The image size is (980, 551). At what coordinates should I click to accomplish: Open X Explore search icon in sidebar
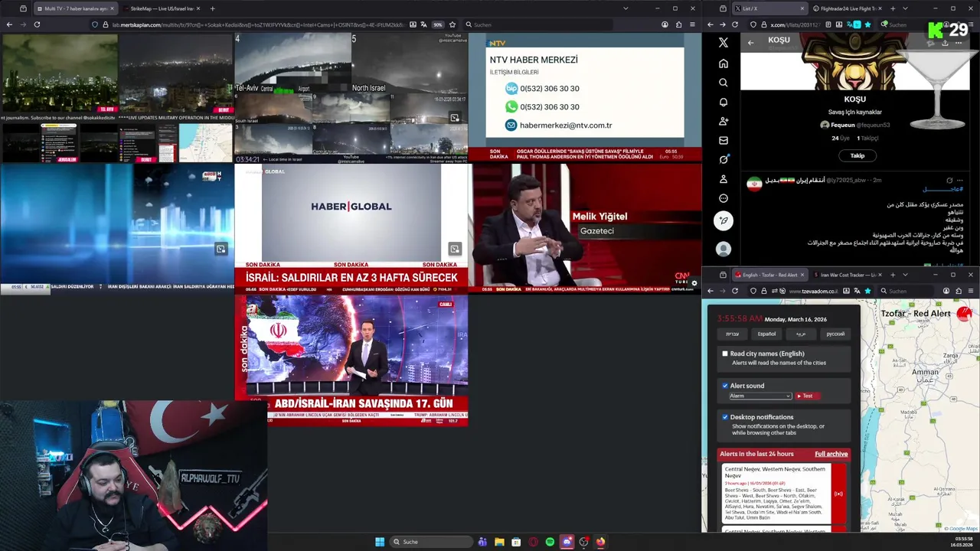pyautogui.click(x=724, y=83)
